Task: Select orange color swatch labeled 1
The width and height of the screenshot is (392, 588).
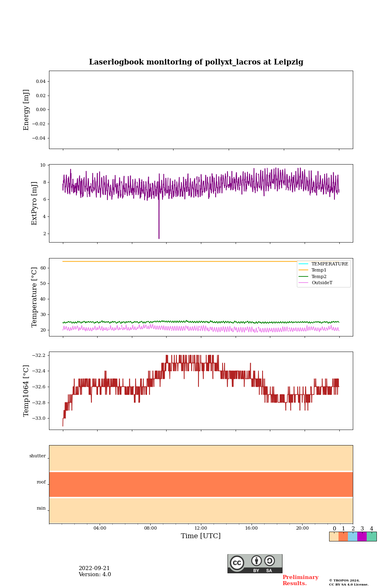Action: pos(343,537)
